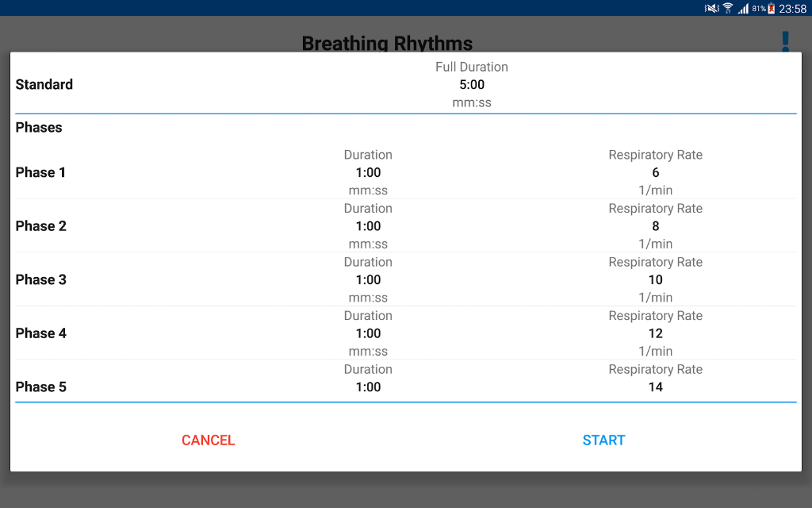Open the Wi-Fi status icon
This screenshot has width=812, height=508.
point(728,8)
